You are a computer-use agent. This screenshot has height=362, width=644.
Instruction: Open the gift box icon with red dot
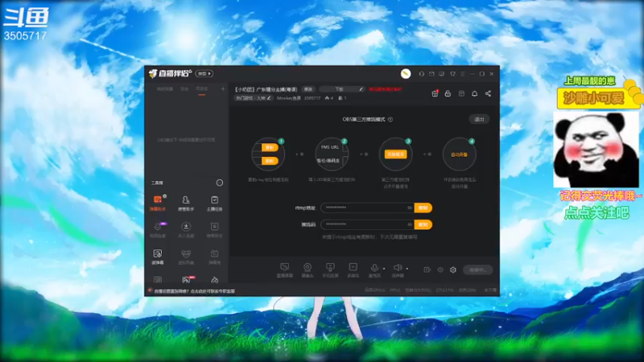[435, 93]
